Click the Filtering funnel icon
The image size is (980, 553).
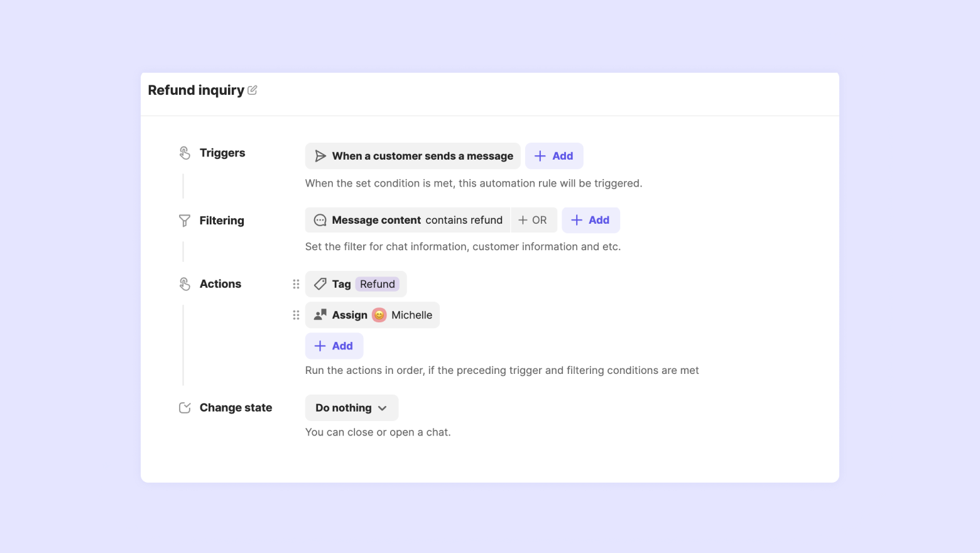[185, 221]
